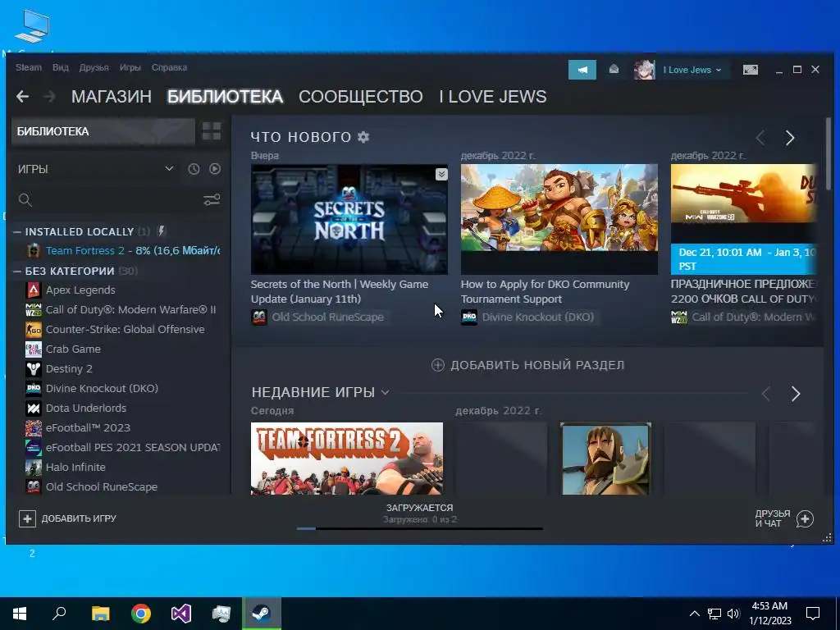The width and height of the screenshot is (840, 630).
Task: Open the Справка menu
Action: pyautogui.click(x=169, y=67)
